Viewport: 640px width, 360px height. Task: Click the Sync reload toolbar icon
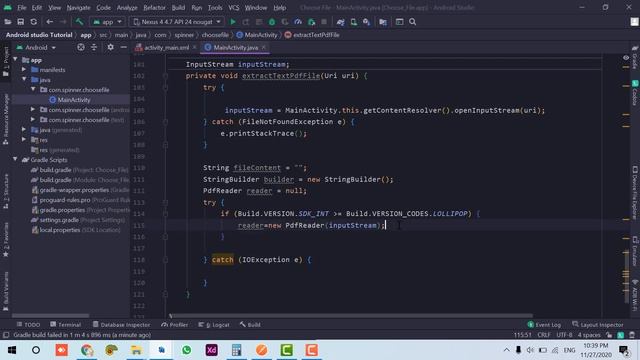pos(33,22)
